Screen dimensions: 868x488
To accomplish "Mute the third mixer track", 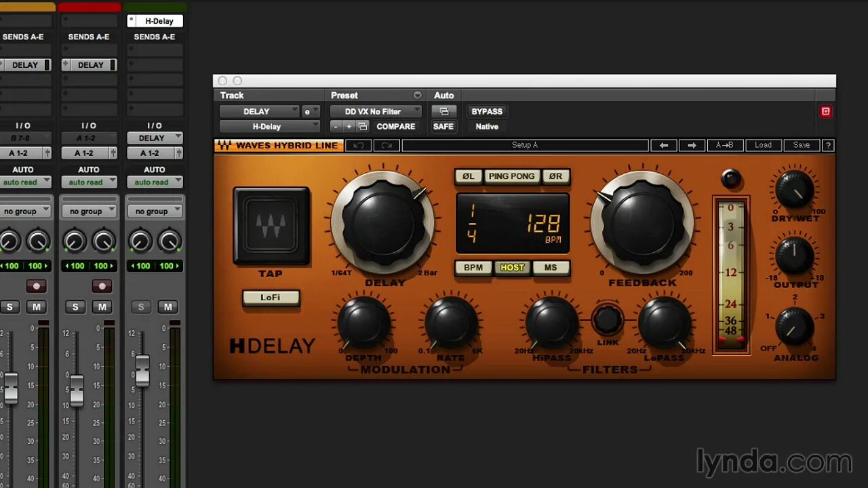I will pyautogui.click(x=168, y=307).
